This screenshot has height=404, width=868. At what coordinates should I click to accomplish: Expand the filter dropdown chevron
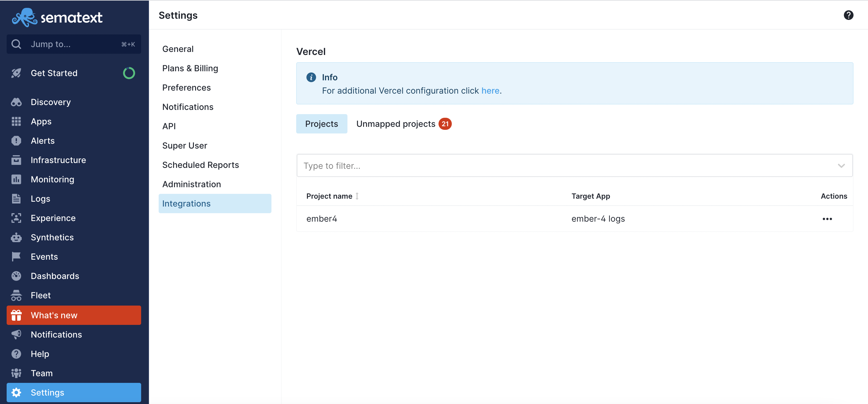coord(841,165)
